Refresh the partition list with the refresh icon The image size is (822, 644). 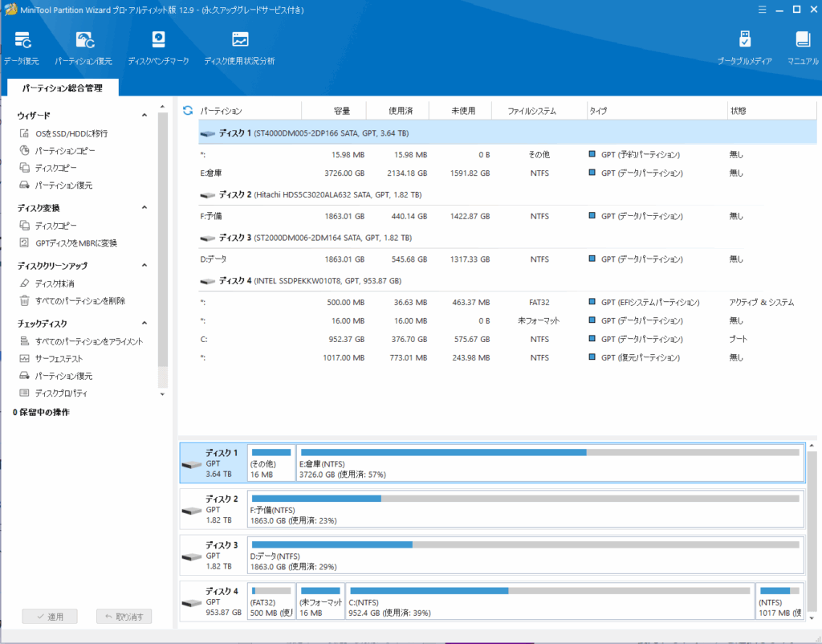pos(188,110)
